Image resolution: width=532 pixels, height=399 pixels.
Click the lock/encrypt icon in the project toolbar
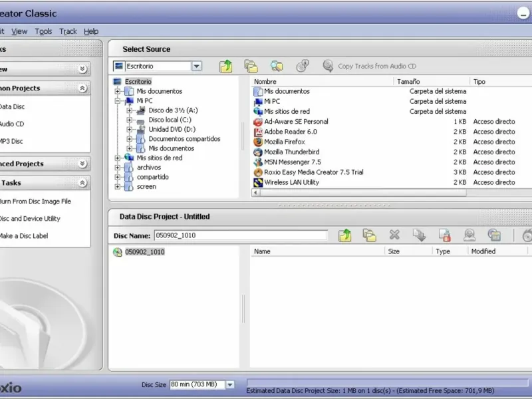[x=445, y=235]
